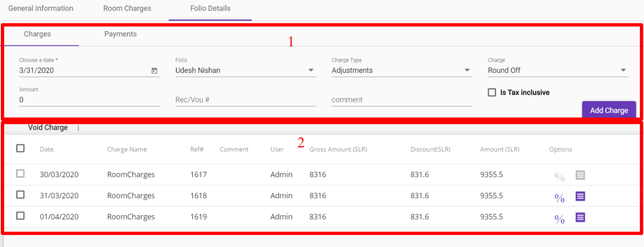Viewport: 644px width, 247px height.
Task: Select the checkbox for charge 1619
Action: (20, 216)
